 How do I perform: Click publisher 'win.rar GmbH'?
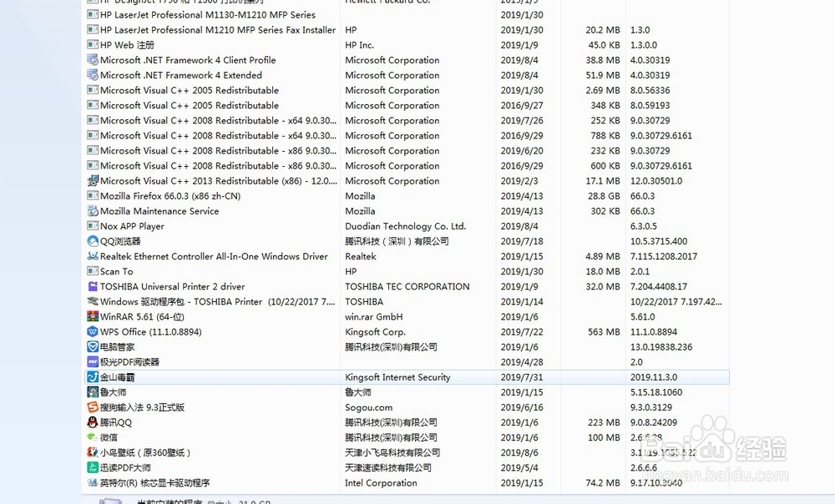(374, 316)
